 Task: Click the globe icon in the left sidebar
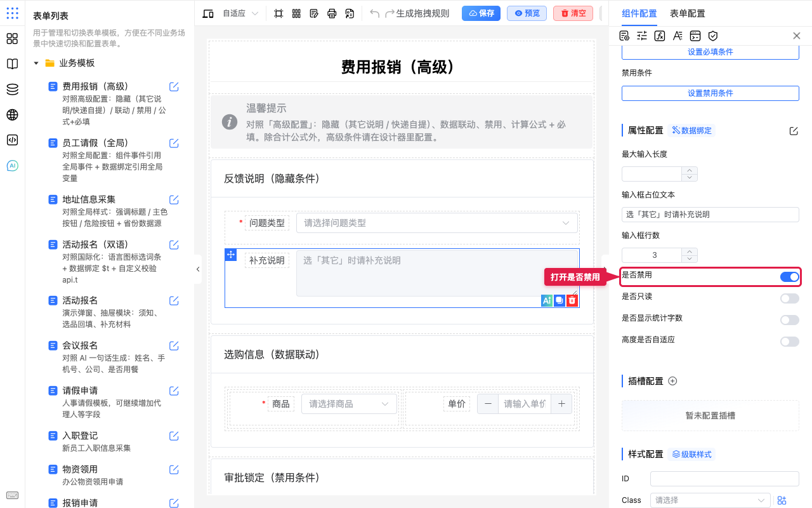[x=12, y=115]
